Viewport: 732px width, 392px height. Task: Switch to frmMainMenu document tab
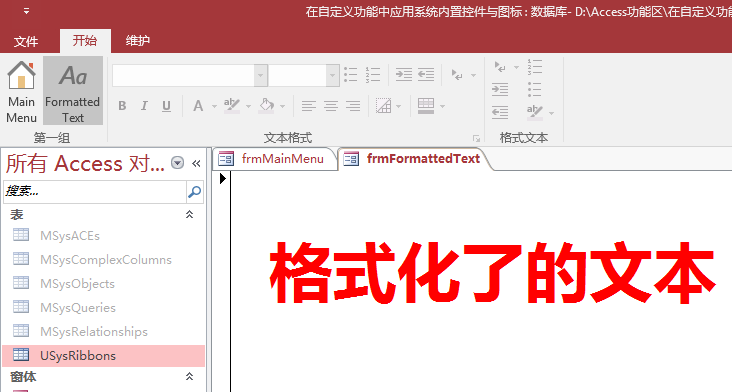point(274,159)
